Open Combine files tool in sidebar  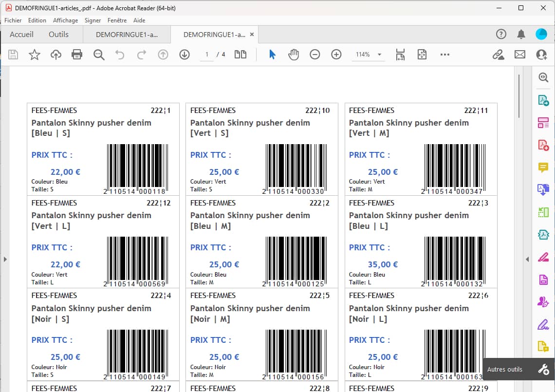coord(543,189)
